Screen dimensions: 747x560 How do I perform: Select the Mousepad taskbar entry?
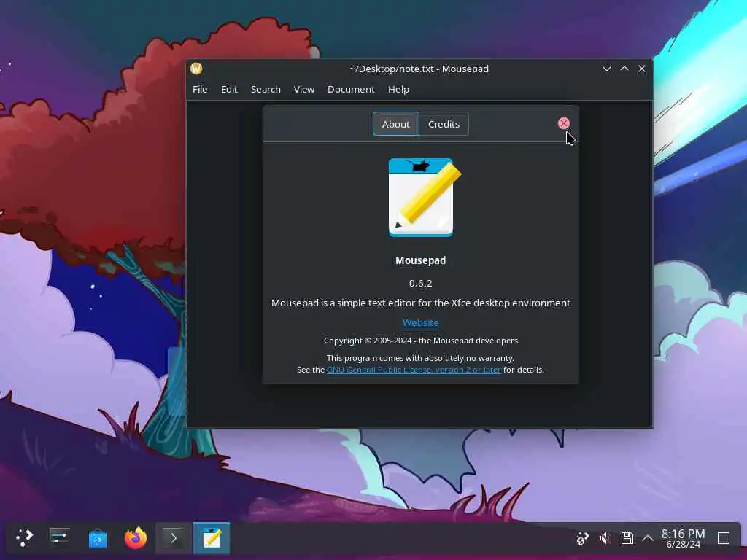click(x=212, y=538)
